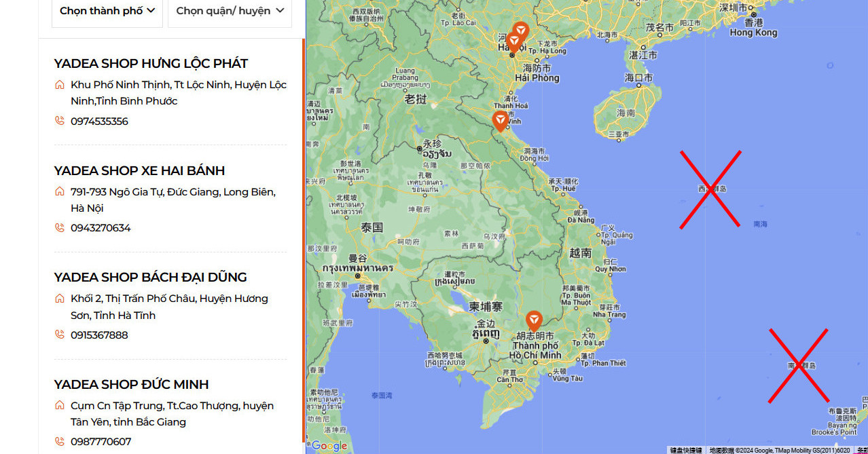Click the map marker at Hồ Chí Minh
Viewport: 868px width, 454px height.
point(535,320)
